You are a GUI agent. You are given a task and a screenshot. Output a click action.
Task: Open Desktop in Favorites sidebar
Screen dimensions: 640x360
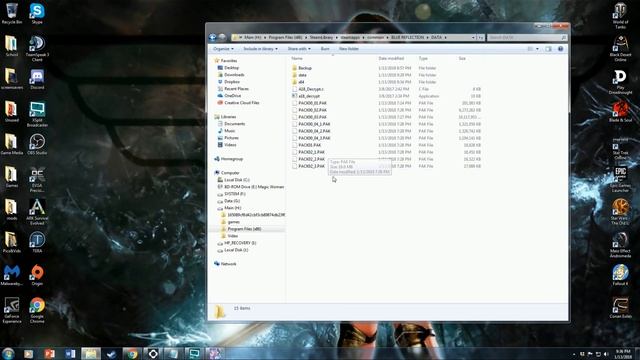coord(231,68)
